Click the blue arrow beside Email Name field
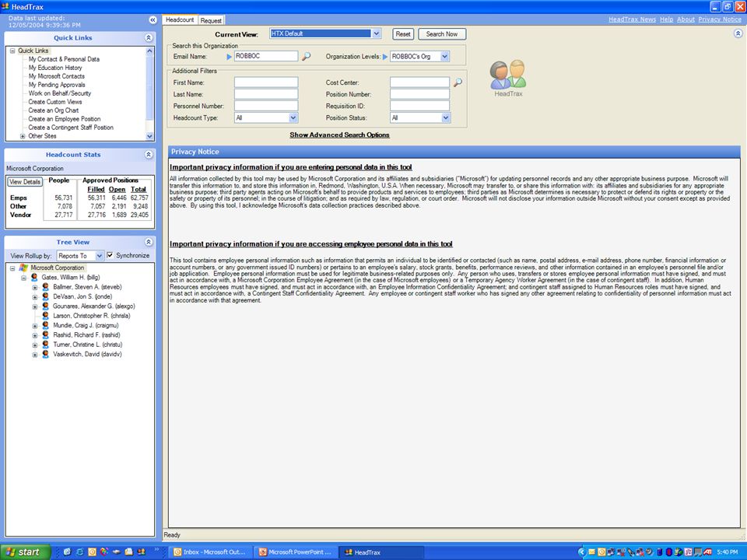Viewport: 747px width, 560px height. [x=229, y=57]
